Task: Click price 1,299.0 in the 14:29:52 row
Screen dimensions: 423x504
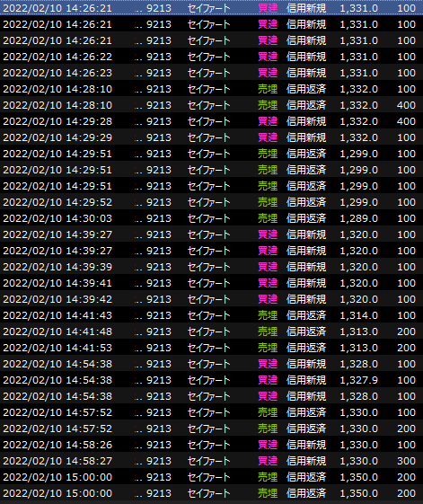Action: (358, 202)
